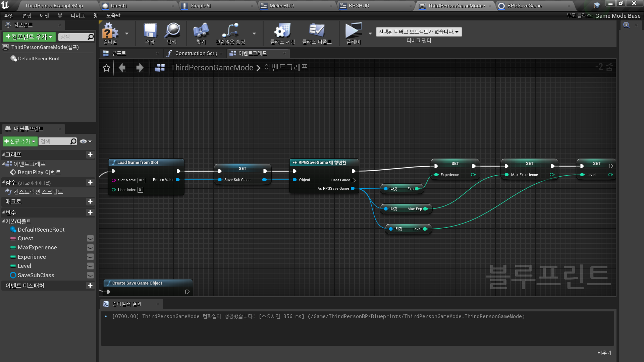Viewport: 644px width, 362px height.
Task: Click the Find binoculars icon
Action: [x=201, y=31]
